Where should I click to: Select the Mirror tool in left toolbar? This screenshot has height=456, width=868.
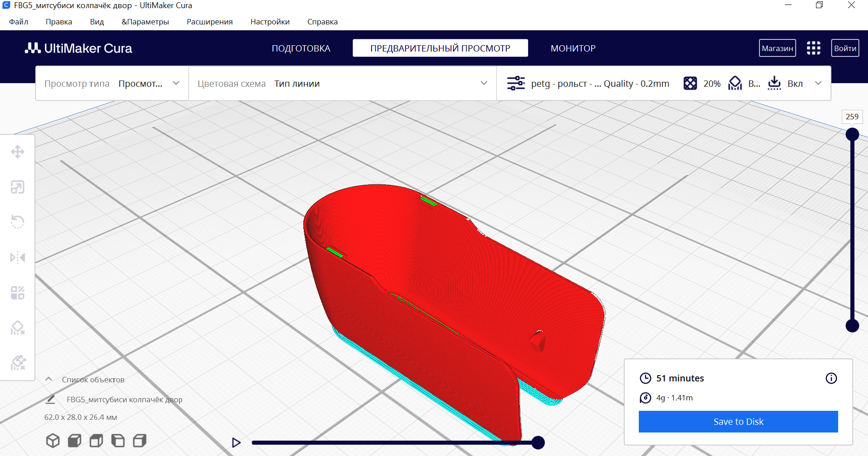coord(18,258)
